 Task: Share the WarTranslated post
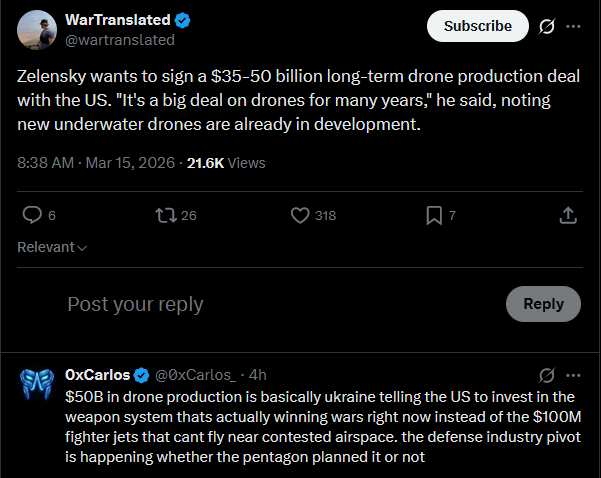(567, 215)
